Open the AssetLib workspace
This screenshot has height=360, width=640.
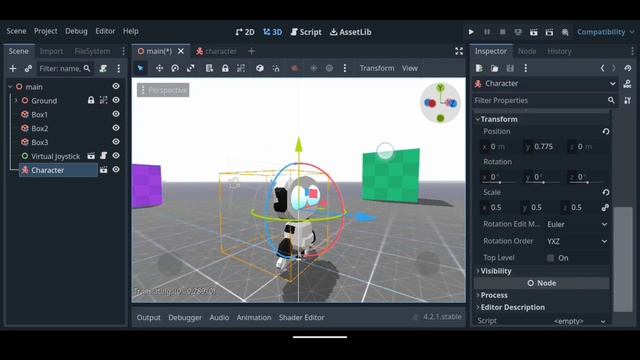click(x=351, y=32)
